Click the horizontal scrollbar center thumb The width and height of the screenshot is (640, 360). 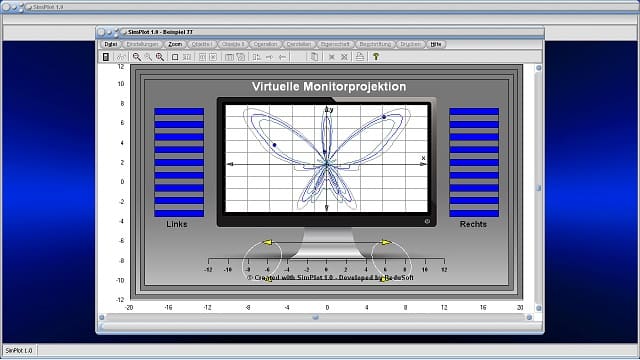point(316,317)
